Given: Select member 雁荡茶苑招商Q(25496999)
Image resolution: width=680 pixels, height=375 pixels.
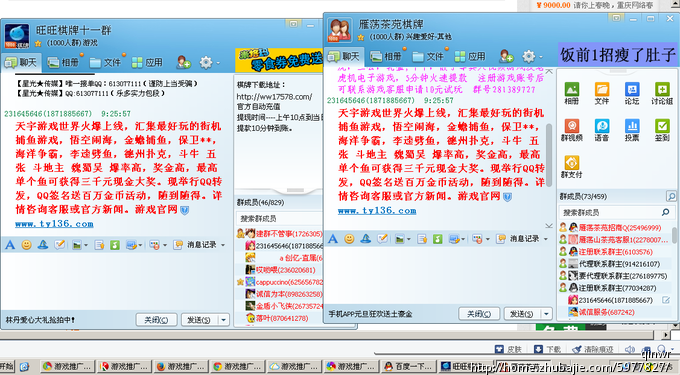Looking at the screenshot, I should click(x=615, y=228).
